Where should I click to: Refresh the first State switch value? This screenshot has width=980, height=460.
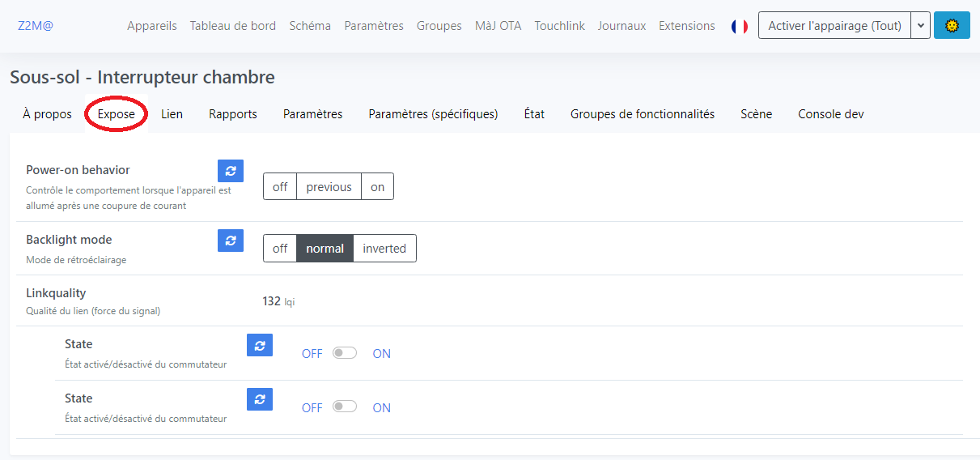tap(260, 345)
